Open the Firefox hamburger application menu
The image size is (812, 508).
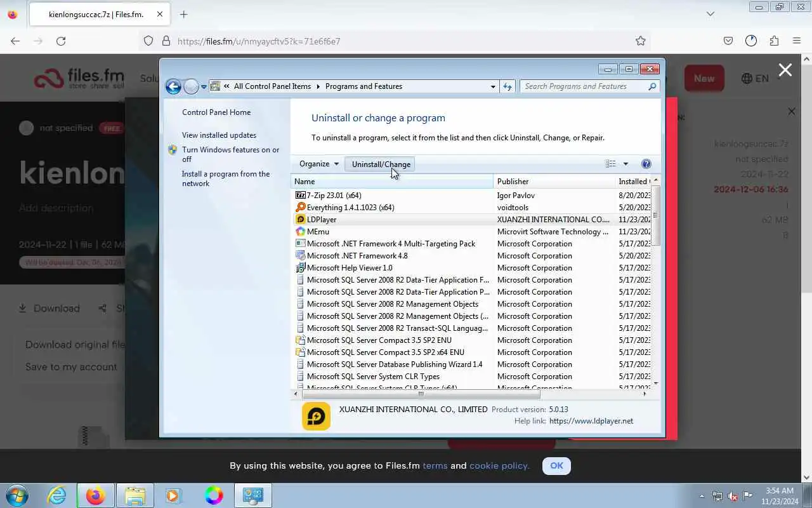[x=797, y=41]
